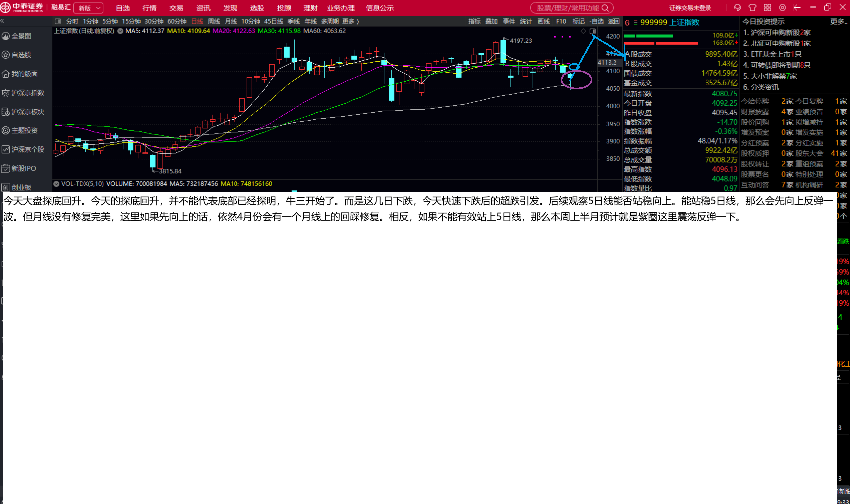Collapse the left sidebar with double chevron

(x=2, y=21)
